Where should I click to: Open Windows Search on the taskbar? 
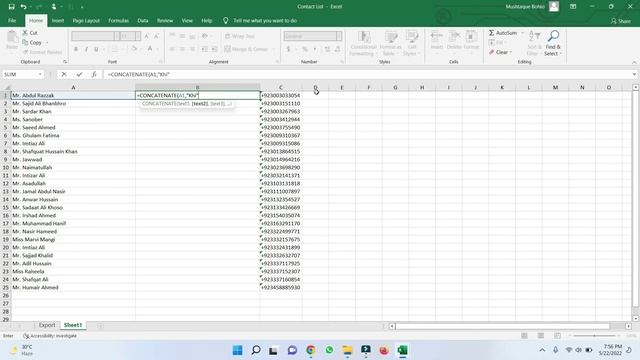coord(256,350)
